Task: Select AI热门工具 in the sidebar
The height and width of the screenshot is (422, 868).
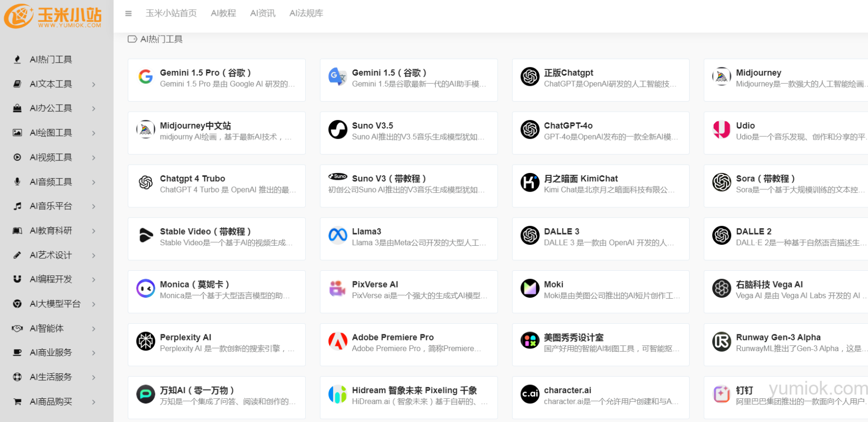Action: (51, 60)
